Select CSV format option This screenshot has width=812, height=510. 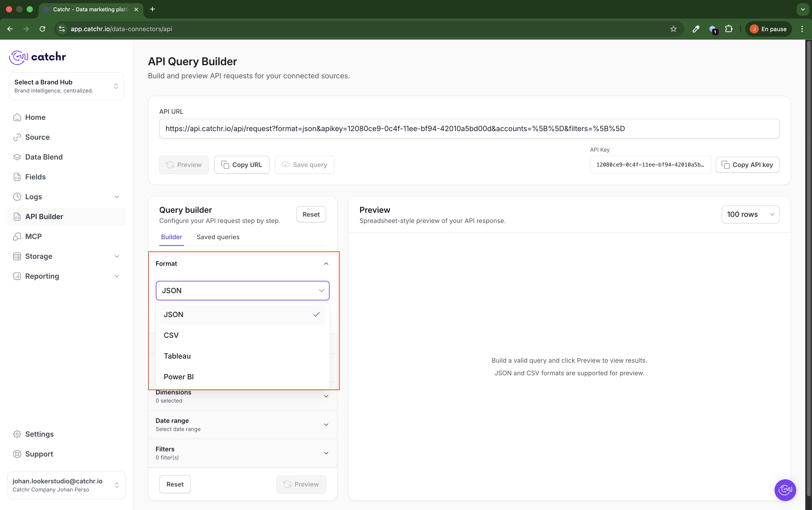(x=171, y=335)
